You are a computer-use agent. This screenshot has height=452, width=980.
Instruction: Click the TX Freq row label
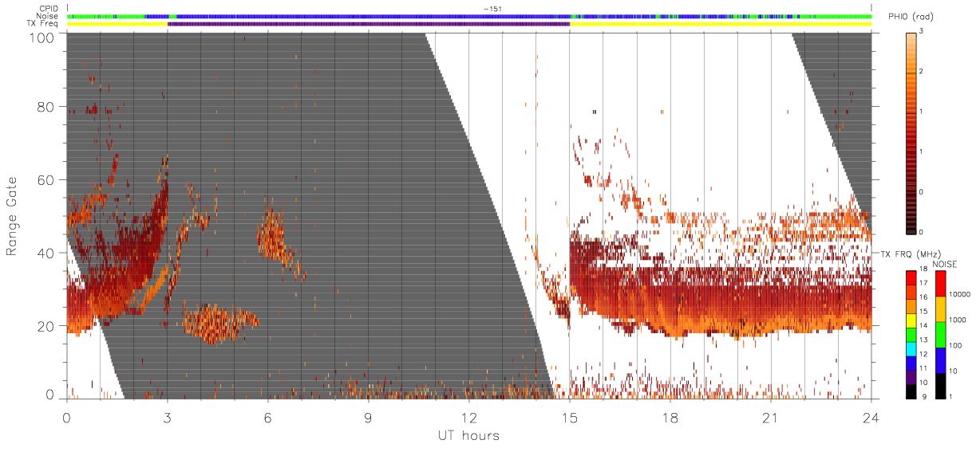tap(43, 23)
